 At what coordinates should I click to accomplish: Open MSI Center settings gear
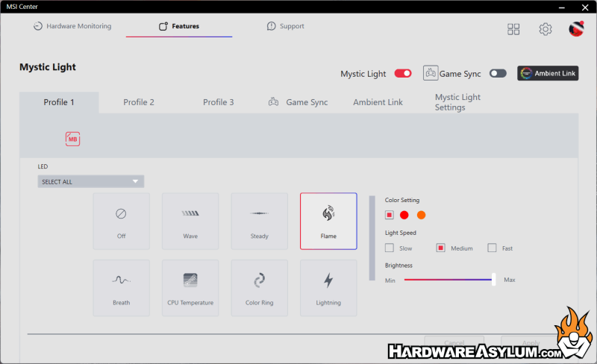point(546,29)
